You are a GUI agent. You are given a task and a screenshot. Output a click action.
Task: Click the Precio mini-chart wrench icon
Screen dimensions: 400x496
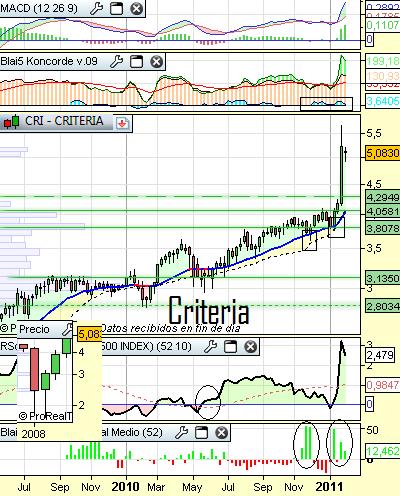pos(68,329)
